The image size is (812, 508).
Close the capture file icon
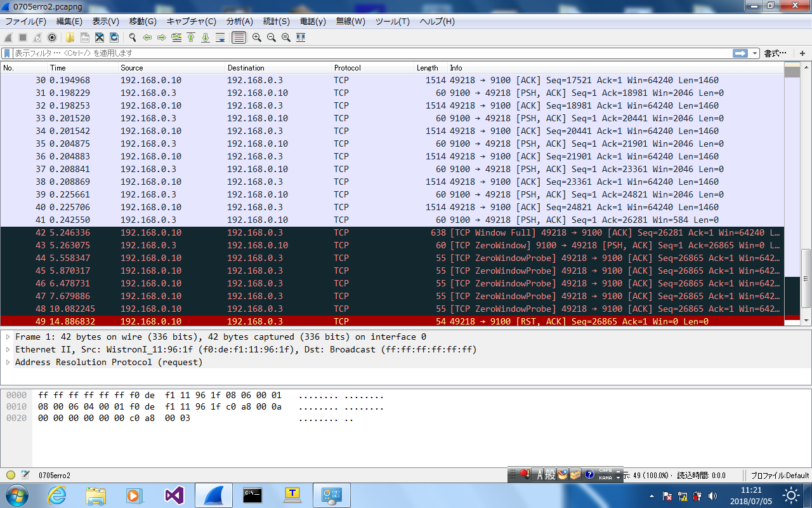pos(100,37)
